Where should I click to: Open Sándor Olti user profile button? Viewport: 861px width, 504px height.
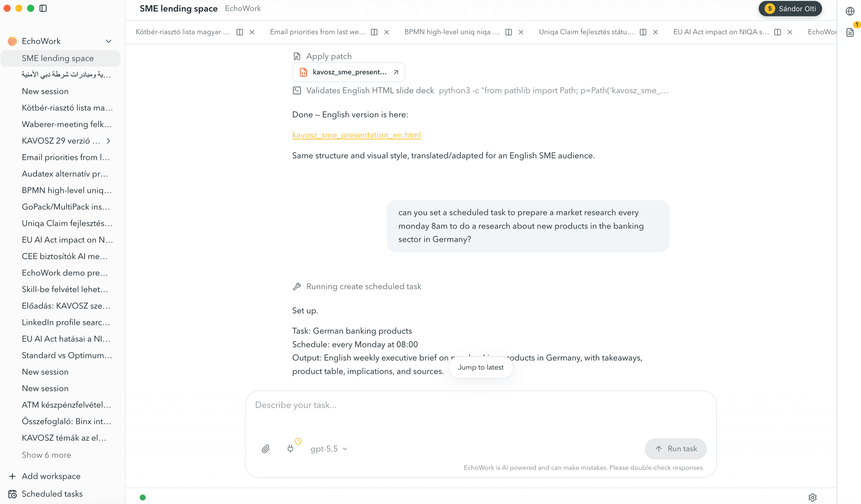790,9
